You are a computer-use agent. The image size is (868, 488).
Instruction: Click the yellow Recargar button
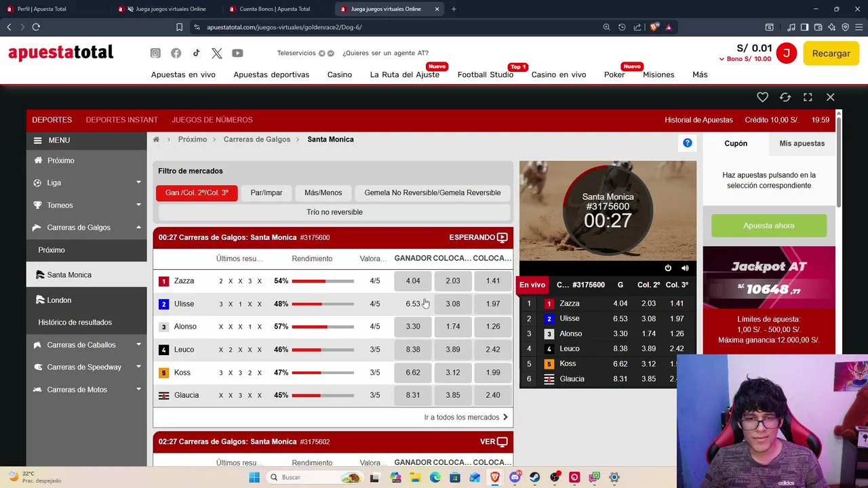(831, 54)
